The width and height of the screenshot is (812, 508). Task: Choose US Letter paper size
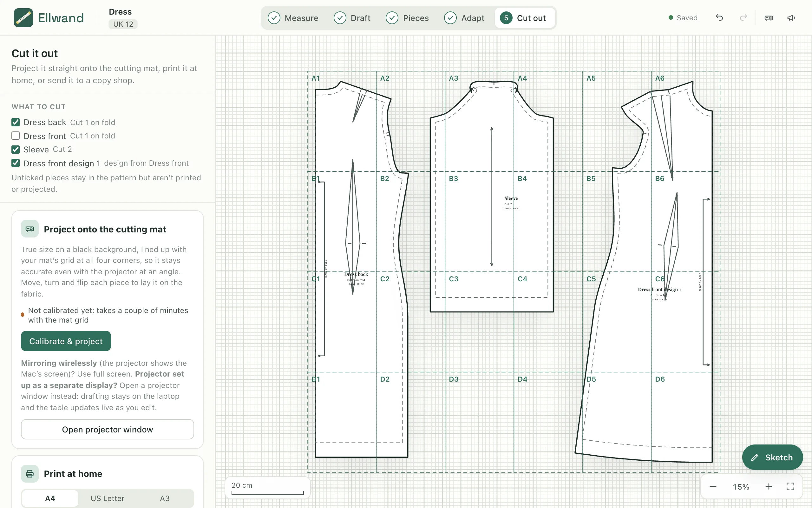click(108, 498)
